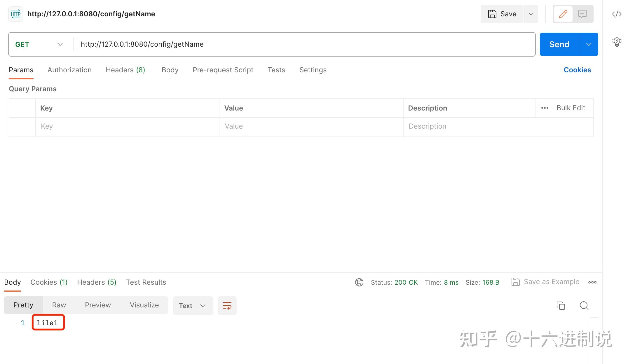Screen dimensions: 628x364
Task: Switch to comment mode icon
Action: click(582, 14)
